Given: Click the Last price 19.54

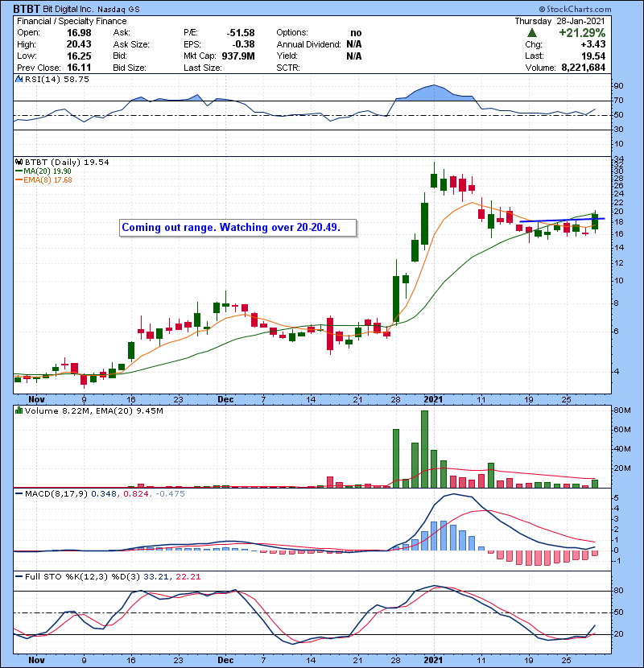Looking at the screenshot, I should [593, 56].
